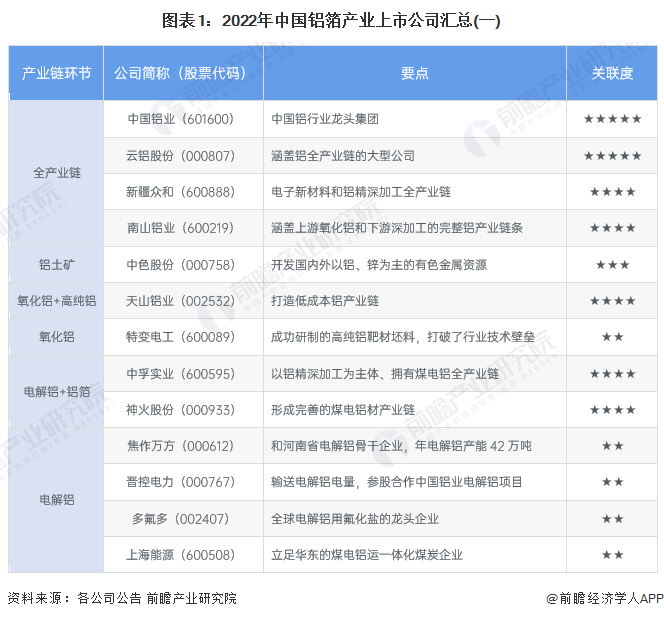The height and width of the screenshot is (619, 664).
Task: Click 神火股份（000933）company cell
Action: click(x=183, y=410)
